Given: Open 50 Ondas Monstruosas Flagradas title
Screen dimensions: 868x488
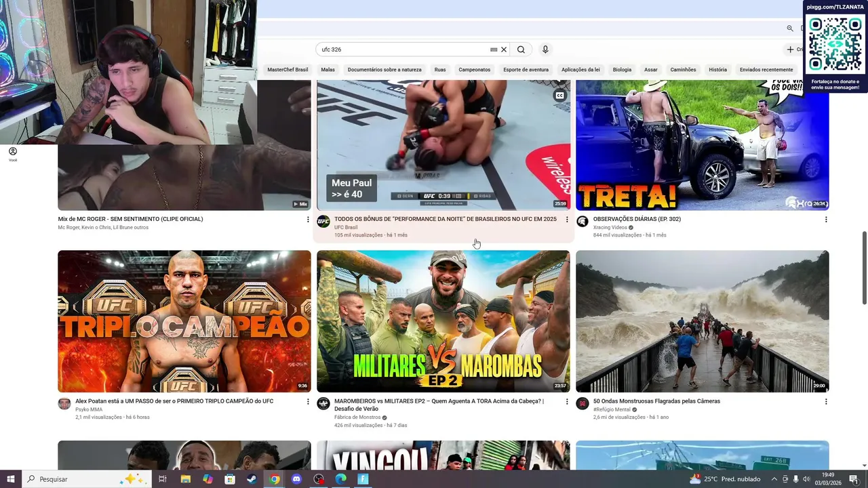Looking at the screenshot, I should [x=656, y=401].
